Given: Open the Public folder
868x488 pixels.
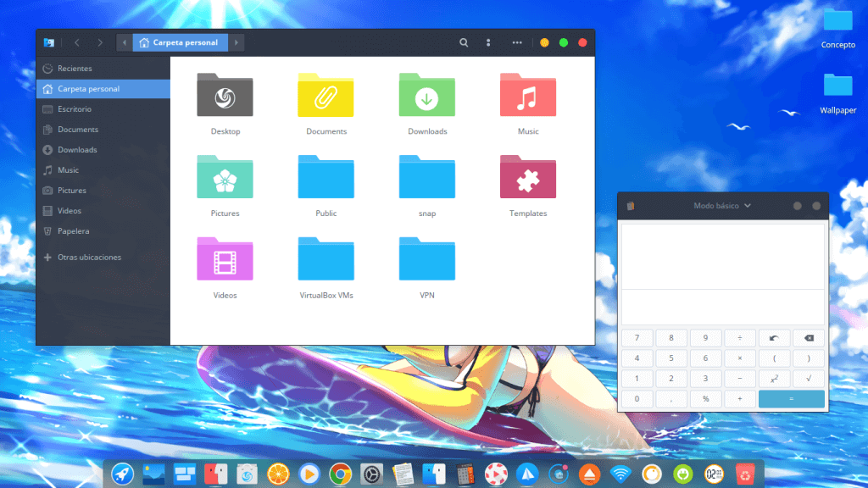Looking at the screenshot, I should [326, 177].
